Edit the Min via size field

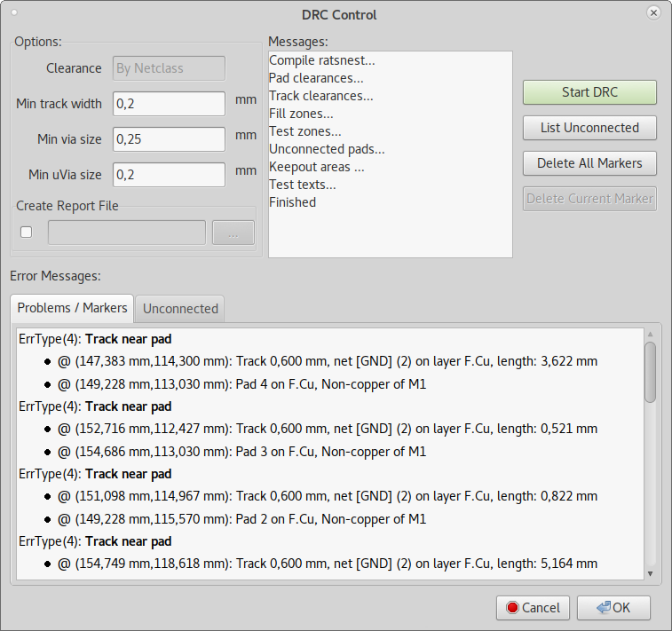pos(169,139)
